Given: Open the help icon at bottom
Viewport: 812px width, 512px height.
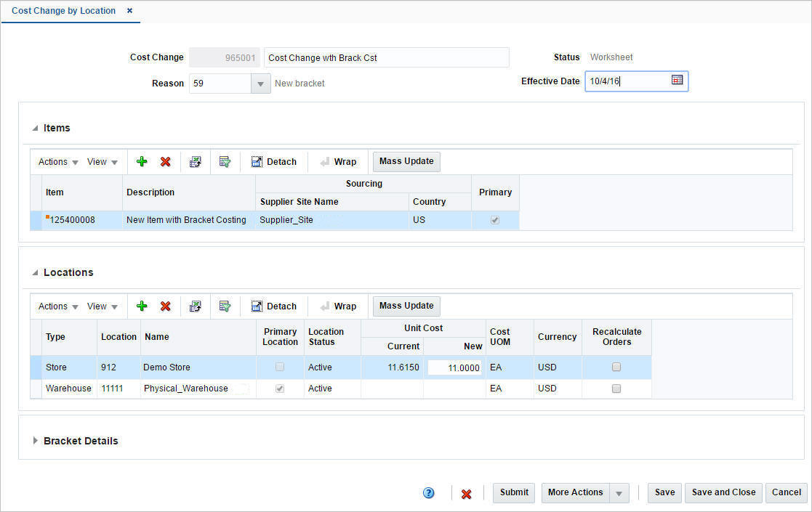Looking at the screenshot, I should tap(428, 493).
